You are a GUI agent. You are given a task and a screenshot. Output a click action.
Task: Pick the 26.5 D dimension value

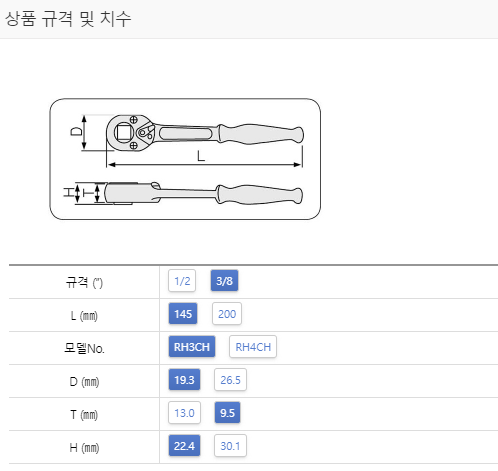(x=230, y=380)
